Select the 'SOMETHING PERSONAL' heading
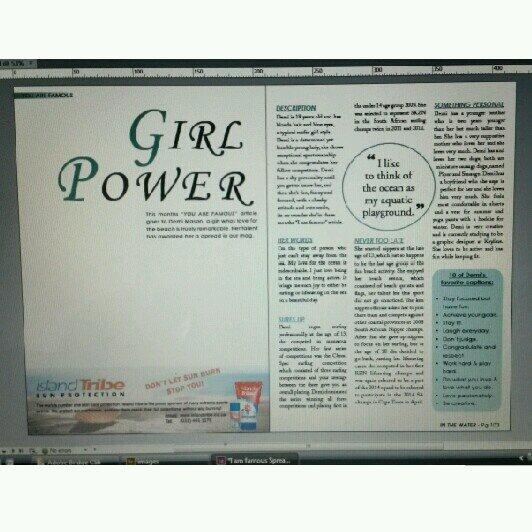Screen dimensions: 532x532 469,105
